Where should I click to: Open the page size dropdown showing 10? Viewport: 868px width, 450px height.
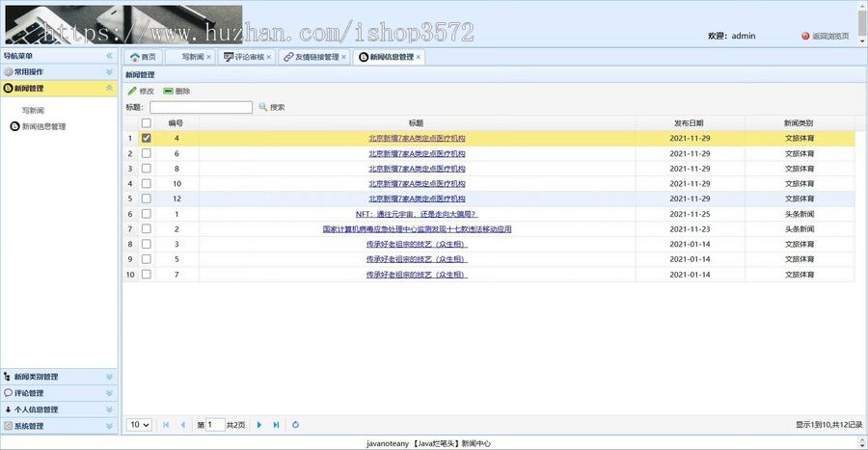click(139, 425)
